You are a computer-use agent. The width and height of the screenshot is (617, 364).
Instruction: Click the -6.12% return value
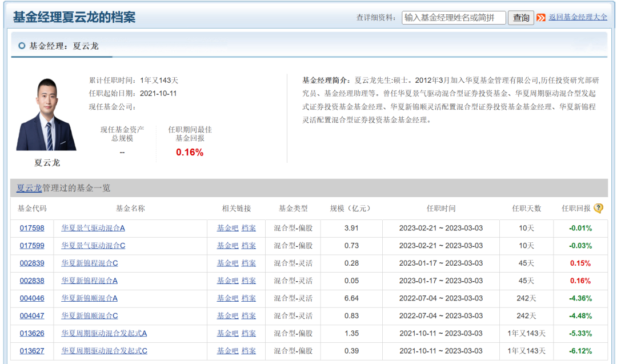pyautogui.click(x=580, y=351)
